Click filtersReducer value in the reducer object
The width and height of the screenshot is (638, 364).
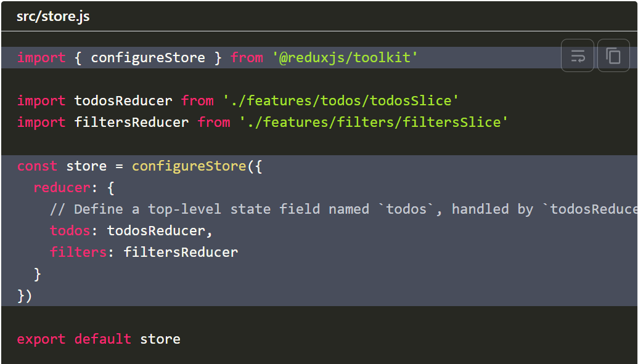pos(181,252)
